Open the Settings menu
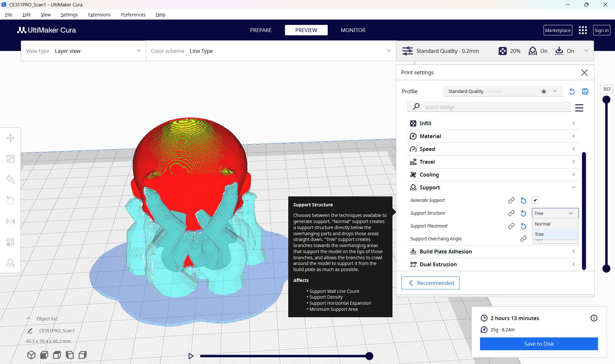The height and width of the screenshot is (364, 615). 69,15
